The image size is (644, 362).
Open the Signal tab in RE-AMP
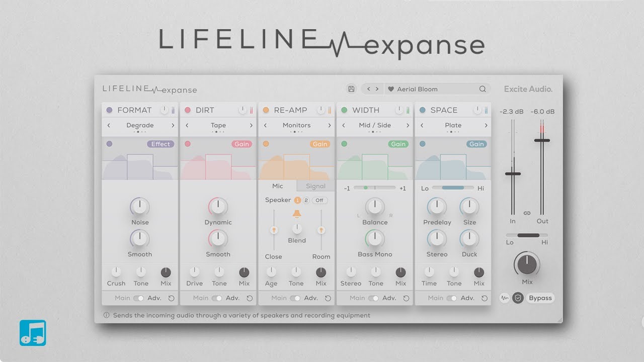tap(316, 186)
